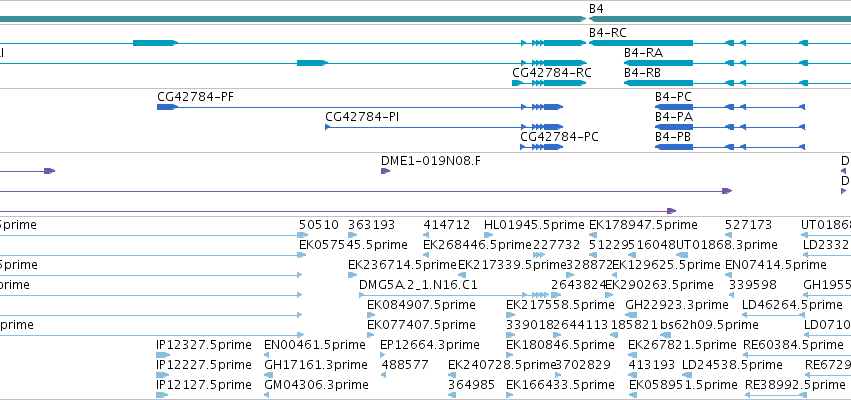Open the EK178947.5prime EST label

[643, 225]
